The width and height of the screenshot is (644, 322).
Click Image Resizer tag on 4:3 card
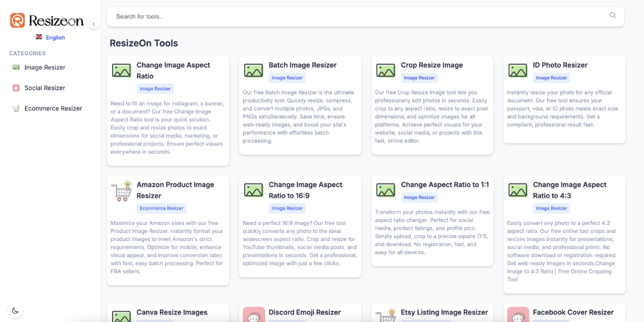[x=551, y=208]
